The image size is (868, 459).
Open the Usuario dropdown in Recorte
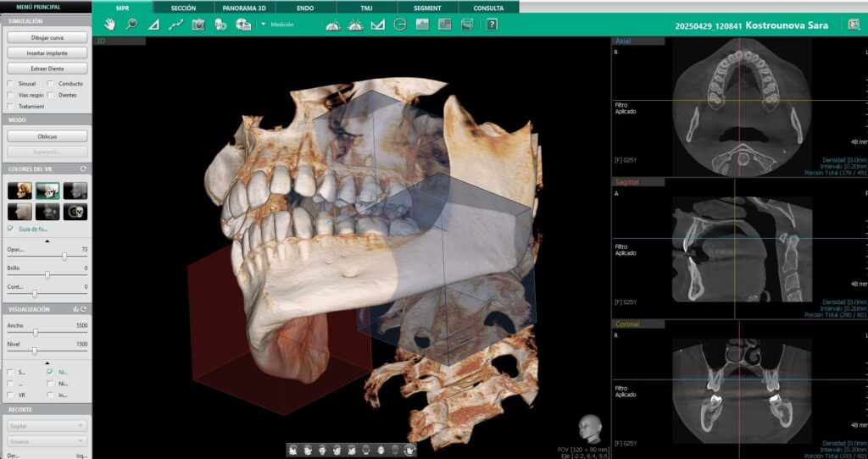[x=47, y=441]
